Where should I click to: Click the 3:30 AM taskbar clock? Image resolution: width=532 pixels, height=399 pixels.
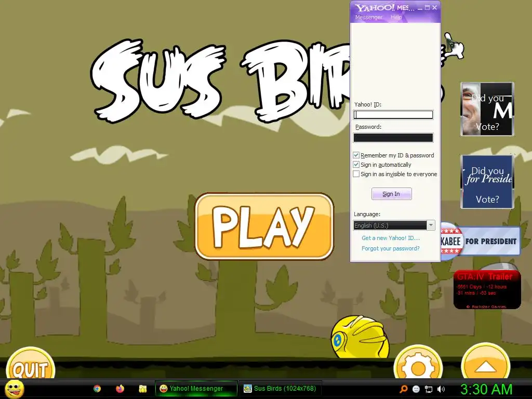point(486,389)
